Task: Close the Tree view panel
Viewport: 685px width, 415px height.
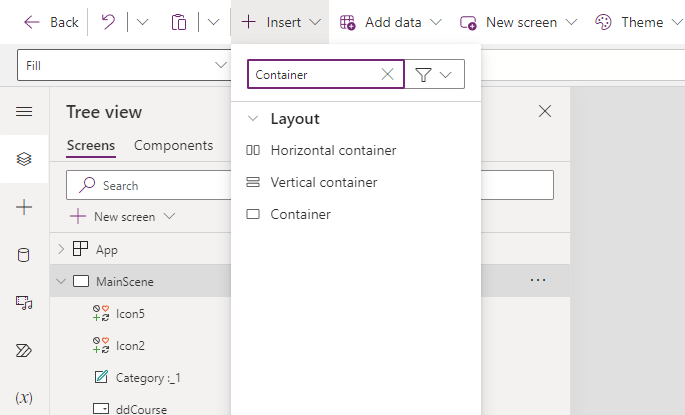Action: coord(545,111)
